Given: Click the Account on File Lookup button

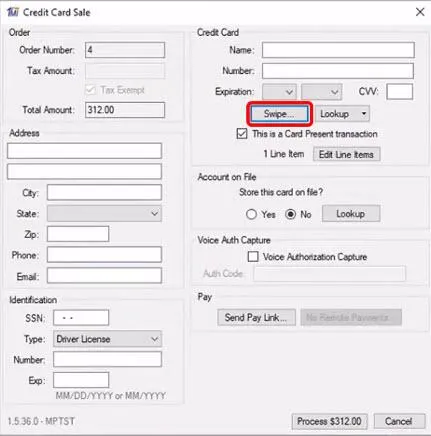Looking at the screenshot, I should pos(351,214).
